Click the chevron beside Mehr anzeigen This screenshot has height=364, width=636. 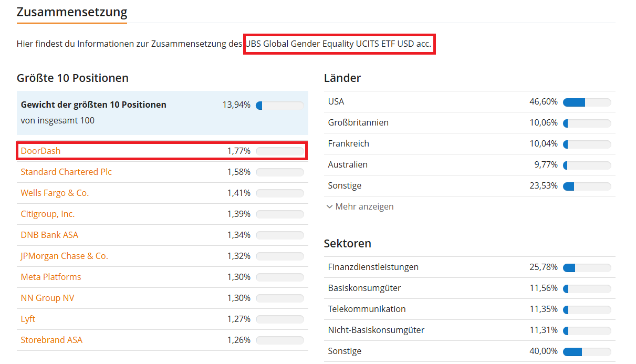click(329, 206)
